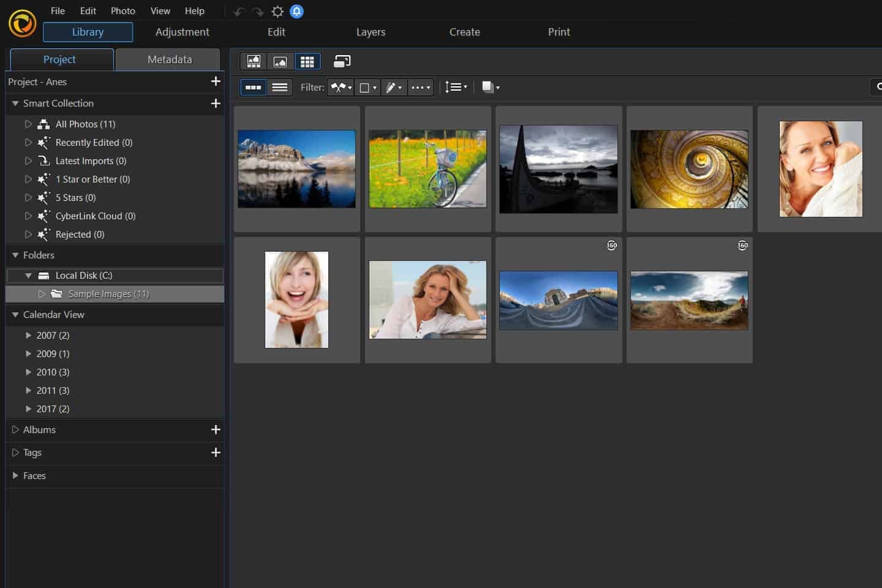Open the color label filter dropdown

[367, 88]
